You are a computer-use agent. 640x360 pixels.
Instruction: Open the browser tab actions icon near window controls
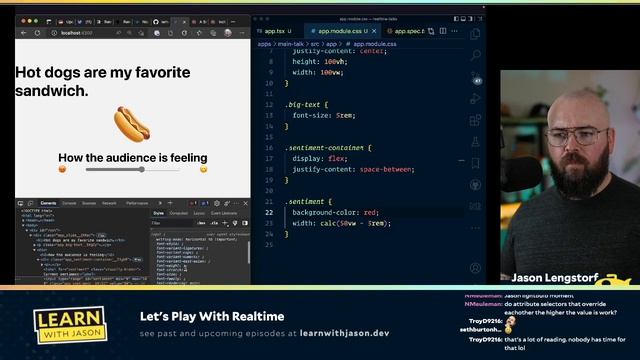(49, 22)
